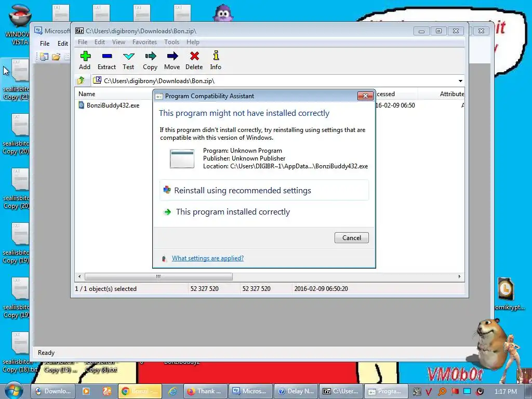The width and height of the screenshot is (532, 399).
Task: Click the magnifier tray icon
Action: [x=442, y=392]
